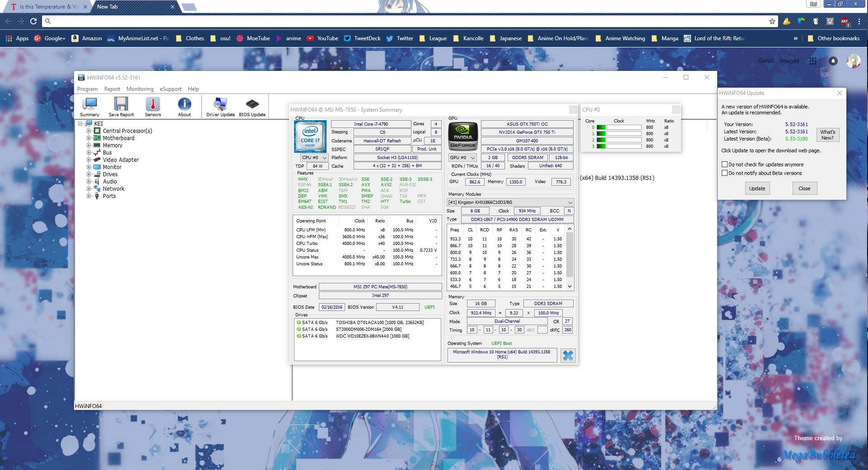Open the GPU #0 selector dropdown
This screenshot has width=868, height=470.
[x=462, y=158]
